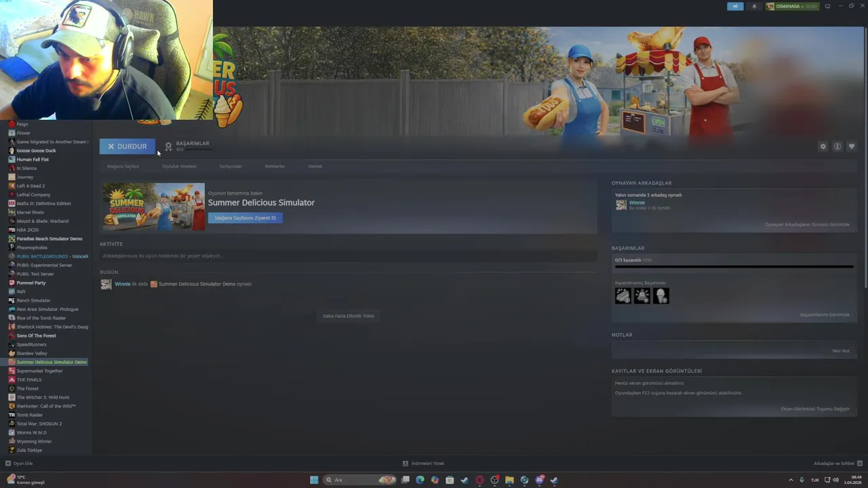Screen dimensions: 868x488
Task: Click Winnie link in today's activity
Action: click(122, 284)
